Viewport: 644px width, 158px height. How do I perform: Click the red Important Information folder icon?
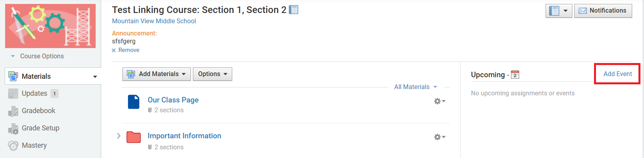point(134,137)
